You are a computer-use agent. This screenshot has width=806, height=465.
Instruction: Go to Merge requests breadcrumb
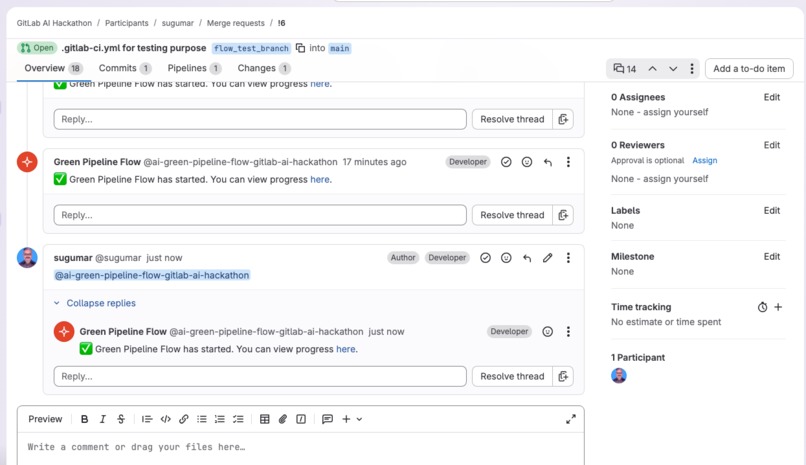pyautogui.click(x=235, y=23)
